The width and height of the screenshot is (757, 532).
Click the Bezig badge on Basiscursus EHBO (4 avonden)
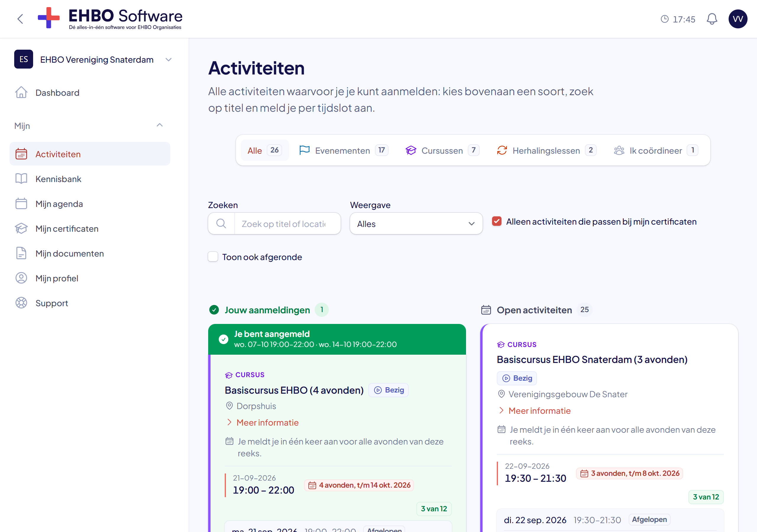pos(388,390)
